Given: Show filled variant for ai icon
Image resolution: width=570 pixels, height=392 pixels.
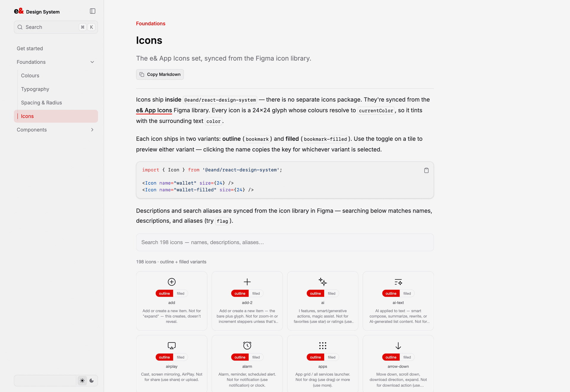Looking at the screenshot, I should [332, 293].
